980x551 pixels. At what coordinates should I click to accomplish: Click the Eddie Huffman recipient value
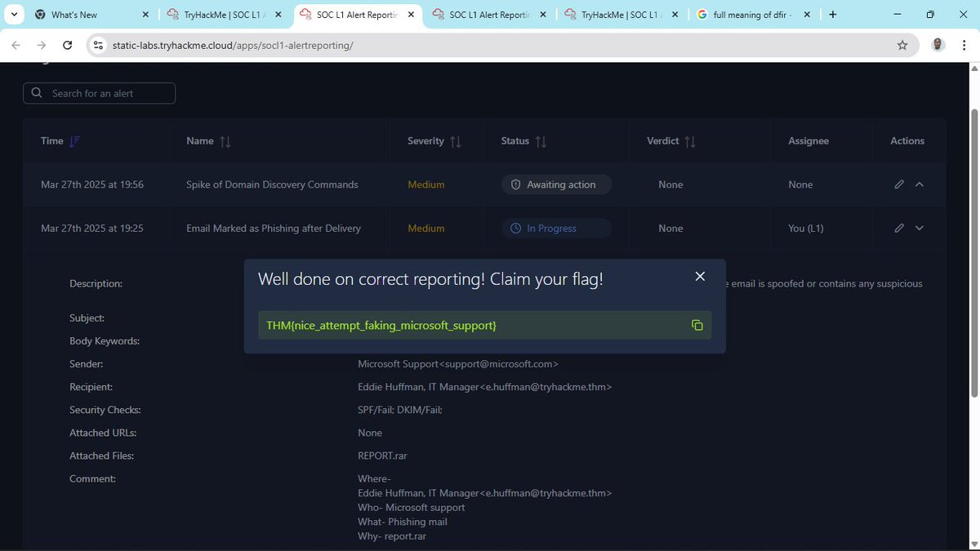(x=485, y=387)
